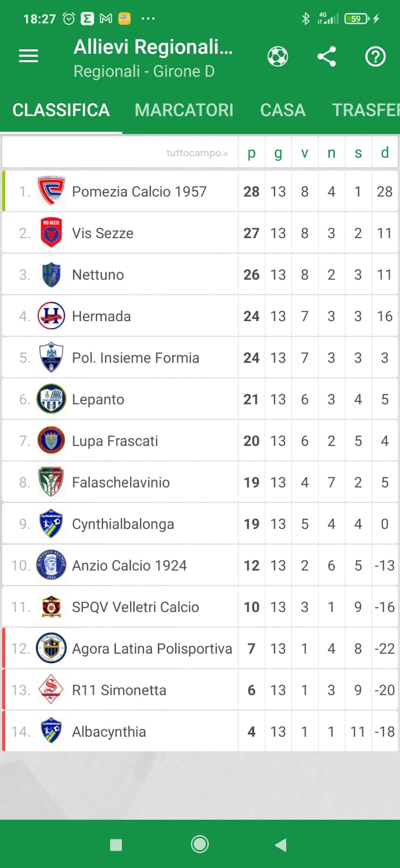Viewport: 400px width, 868px height.
Task: Open Lupa Frascati team details
Action: click(x=115, y=441)
